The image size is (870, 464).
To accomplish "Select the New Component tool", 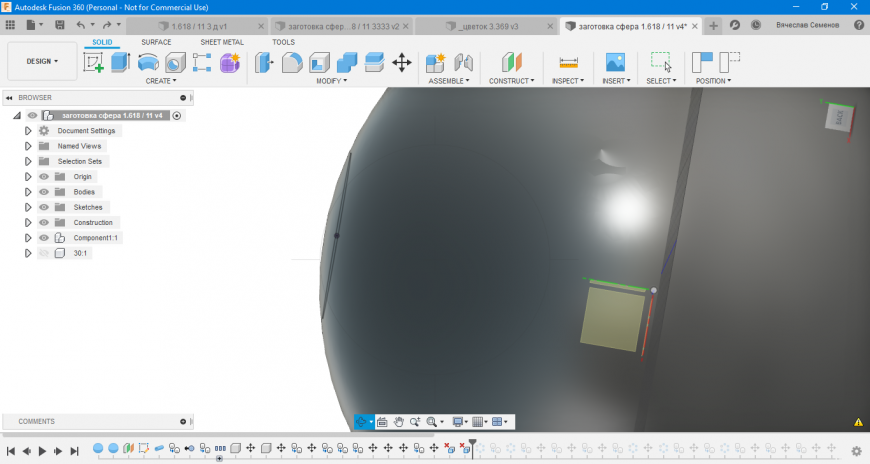I will [436, 62].
